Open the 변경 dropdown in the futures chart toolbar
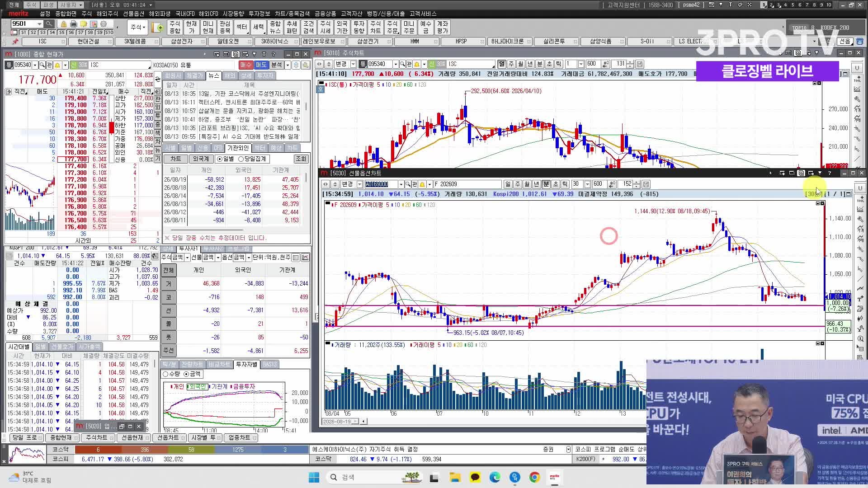Image resolution: width=868 pixels, height=488 pixels. 360,184
